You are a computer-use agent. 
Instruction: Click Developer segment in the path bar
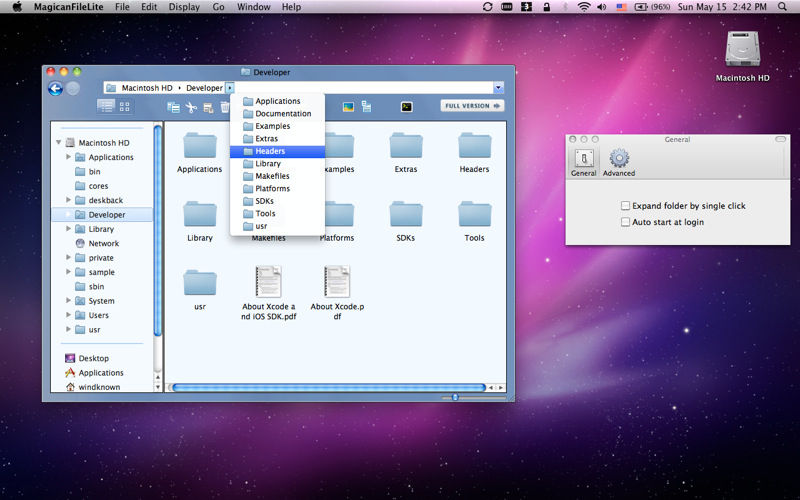[x=204, y=88]
